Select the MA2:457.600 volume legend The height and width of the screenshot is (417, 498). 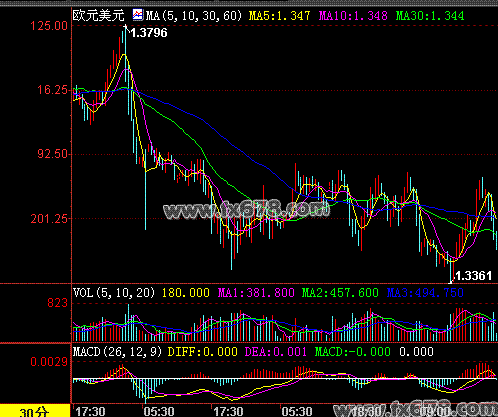coord(340,293)
